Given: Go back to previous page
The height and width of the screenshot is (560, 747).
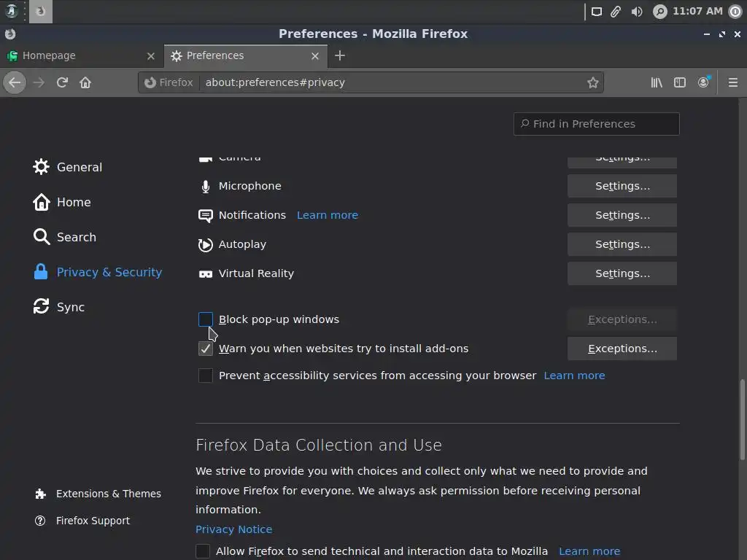Looking at the screenshot, I should click(15, 82).
